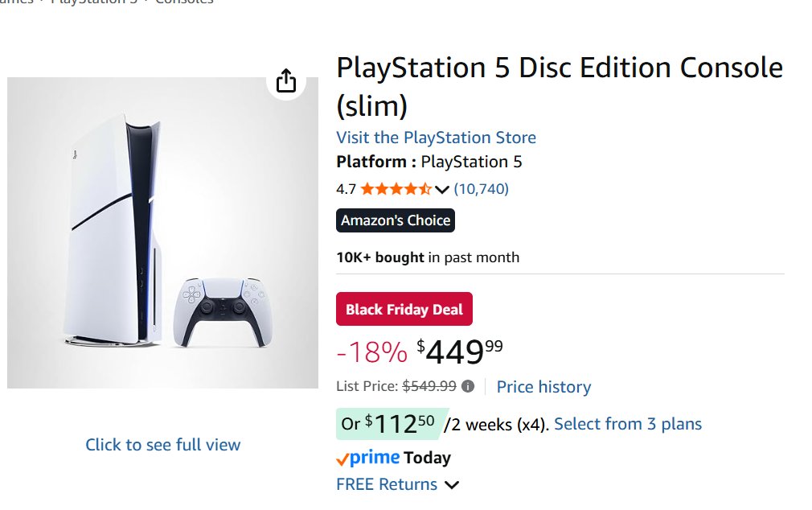Click the red Black Friday Deal badge

[x=404, y=310]
